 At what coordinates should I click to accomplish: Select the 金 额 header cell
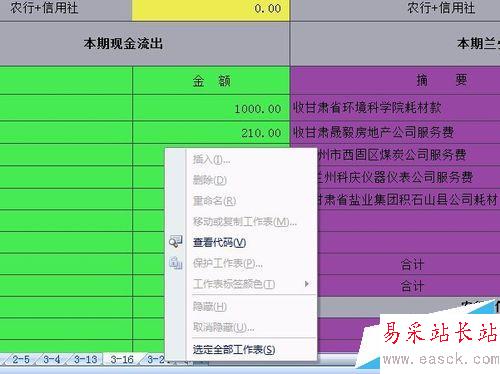211,81
